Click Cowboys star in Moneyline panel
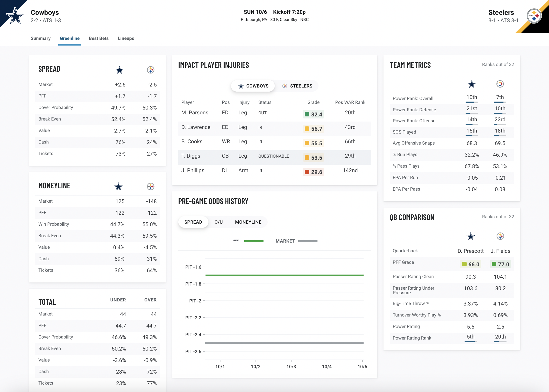The width and height of the screenshot is (549, 392). click(x=118, y=187)
